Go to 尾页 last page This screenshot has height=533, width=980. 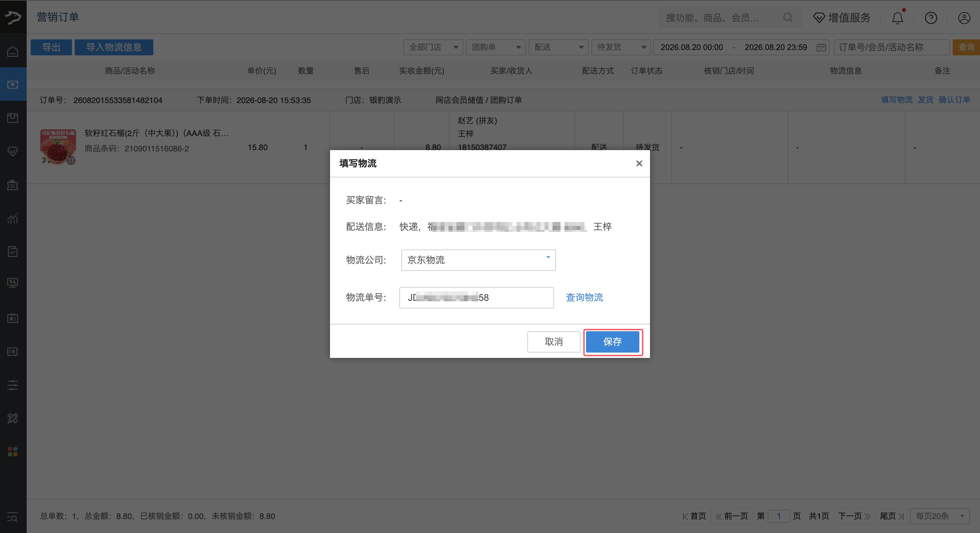pos(892,516)
